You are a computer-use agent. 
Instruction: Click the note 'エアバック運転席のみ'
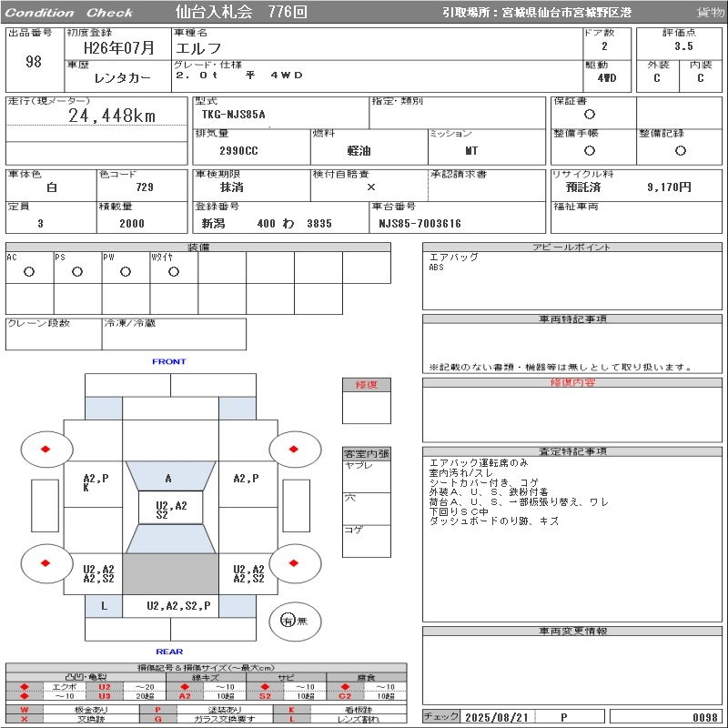tap(479, 462)
